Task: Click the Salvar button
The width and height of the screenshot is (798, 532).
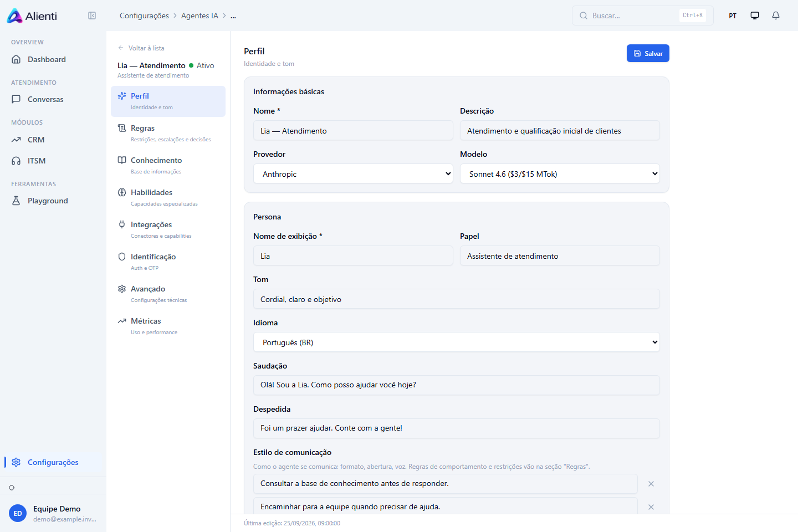Action: click(648, 53)
